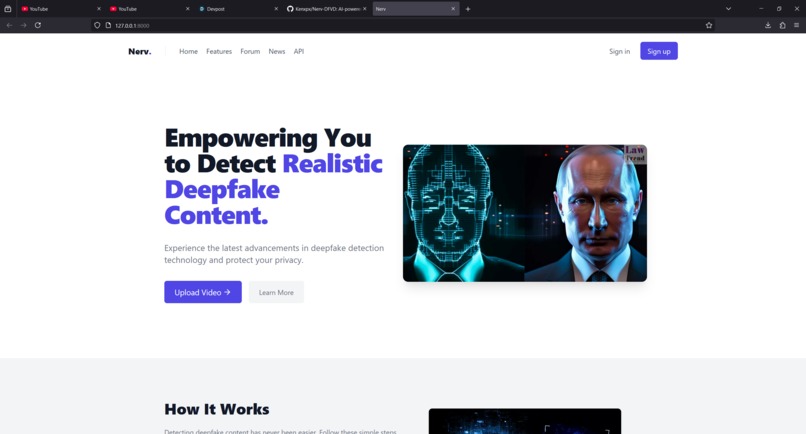Screen dimensions: 806x434
Task: Click the Learn More button
Action: [276, 292]
